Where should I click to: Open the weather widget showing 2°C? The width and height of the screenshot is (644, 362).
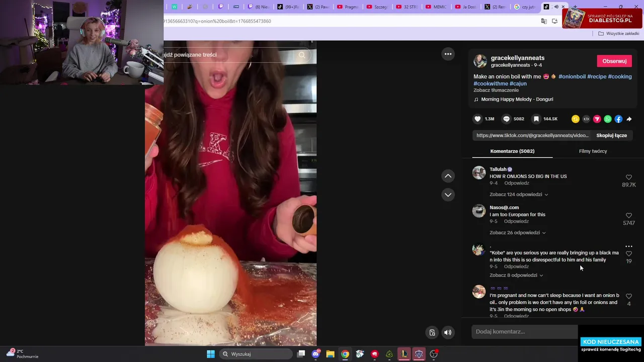pos(23,353)
